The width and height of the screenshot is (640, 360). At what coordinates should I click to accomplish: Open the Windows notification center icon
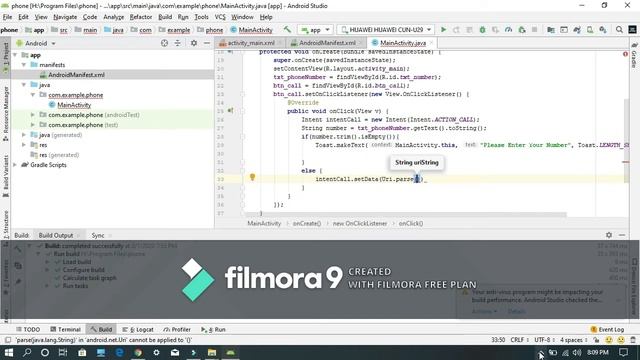[x=623, y=352]
